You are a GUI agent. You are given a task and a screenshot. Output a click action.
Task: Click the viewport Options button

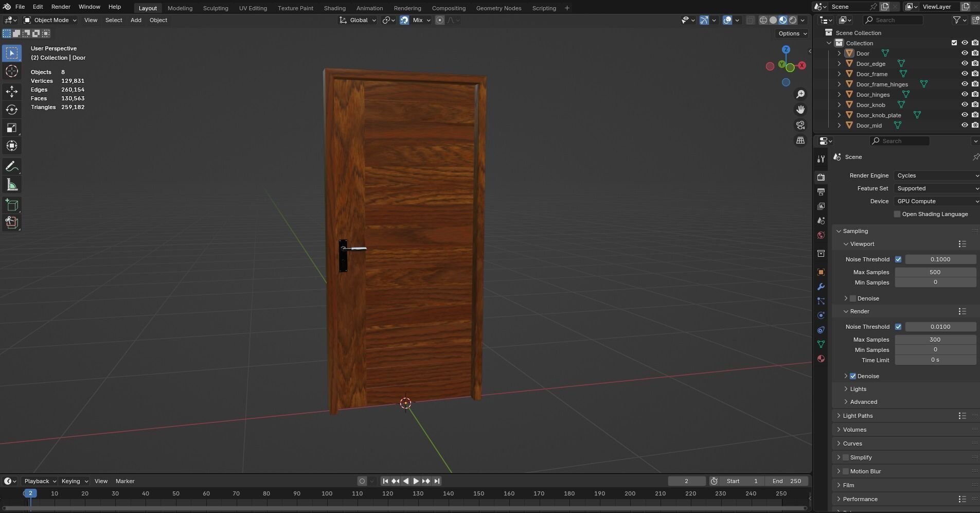792,33
